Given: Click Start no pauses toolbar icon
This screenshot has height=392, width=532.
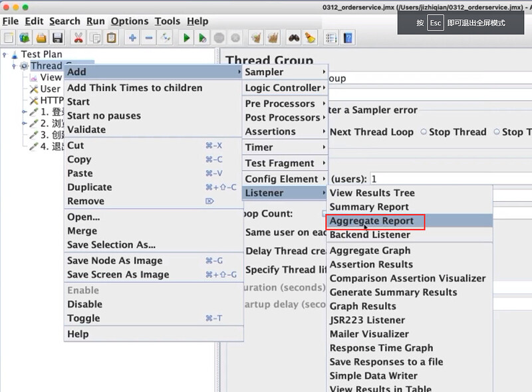Looking at the screenshot, I should point(203,38).
